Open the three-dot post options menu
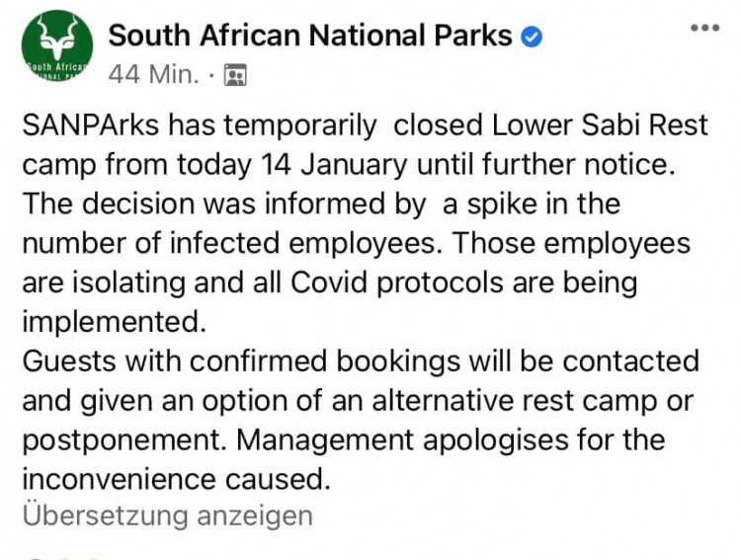Viewport: 741px width, 560px height. pyautogui.click(x=705, y=28)
